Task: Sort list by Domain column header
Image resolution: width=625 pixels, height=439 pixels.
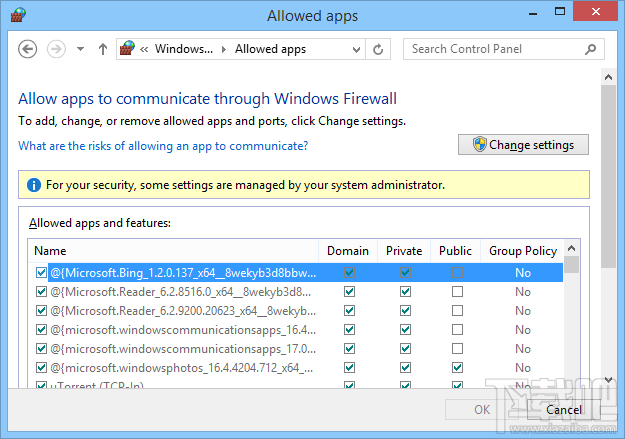Action: 348,251
